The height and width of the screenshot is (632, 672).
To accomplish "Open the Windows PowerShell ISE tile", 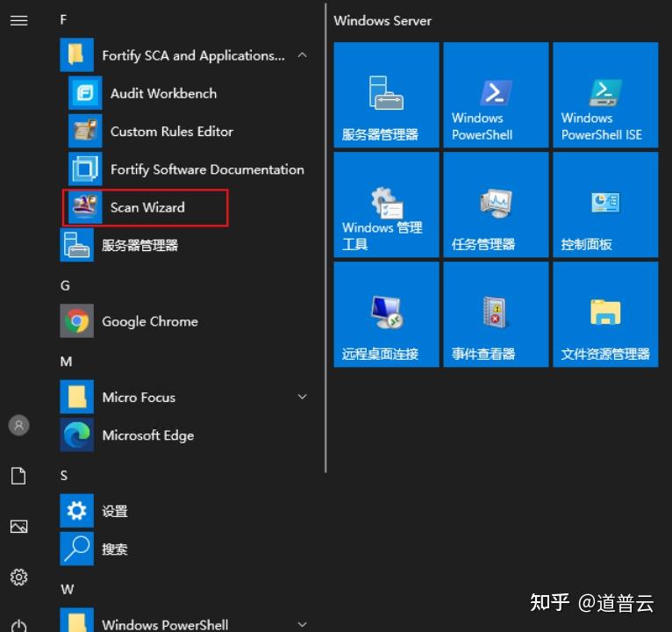I will (x=605, y=95).
